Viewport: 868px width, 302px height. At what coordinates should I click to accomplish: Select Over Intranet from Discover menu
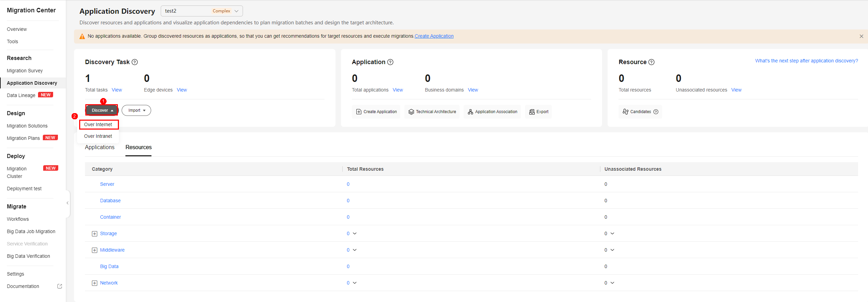98,136
